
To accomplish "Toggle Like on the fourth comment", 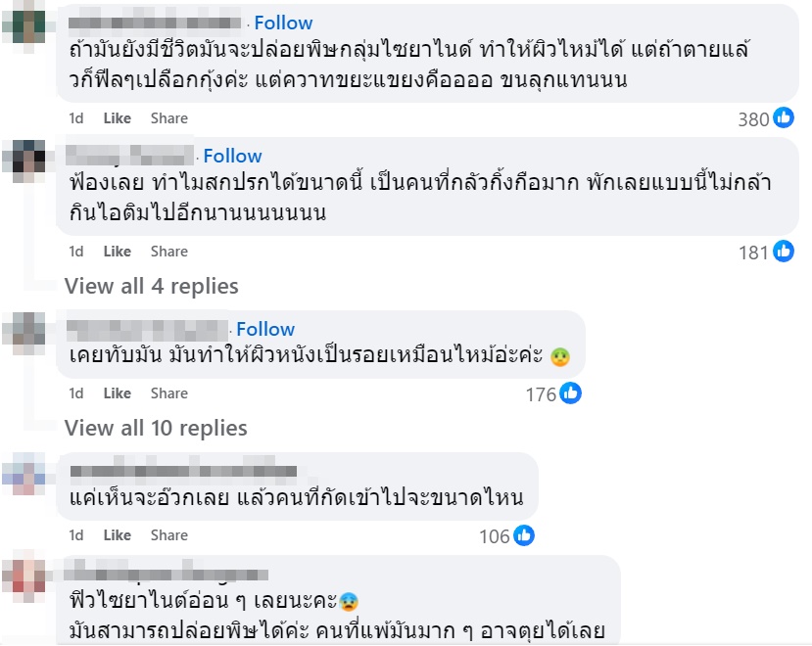I will click(117, 534).
